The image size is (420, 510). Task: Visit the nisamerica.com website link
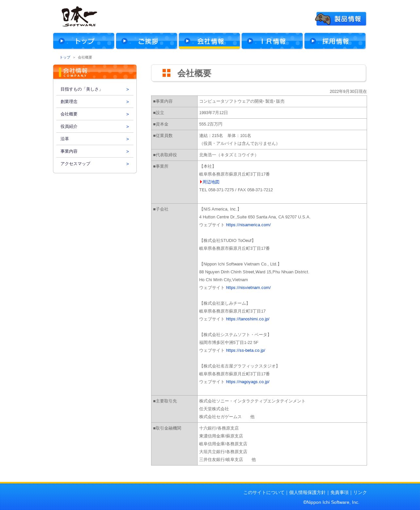pyautogui.click(x=248, y=225)
